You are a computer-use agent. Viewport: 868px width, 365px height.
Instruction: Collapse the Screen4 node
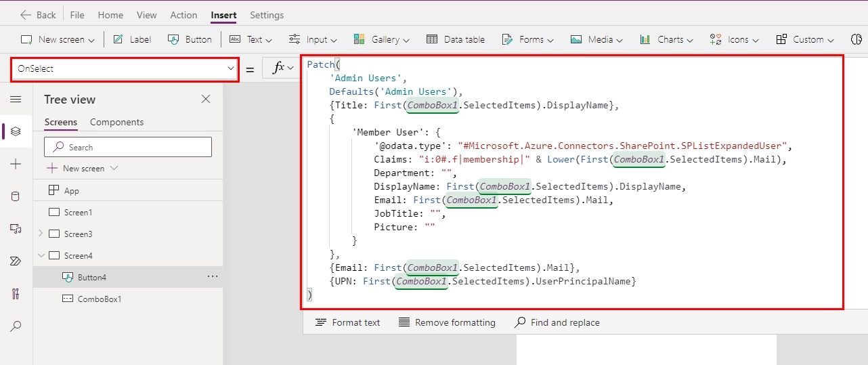click(41, 256)
